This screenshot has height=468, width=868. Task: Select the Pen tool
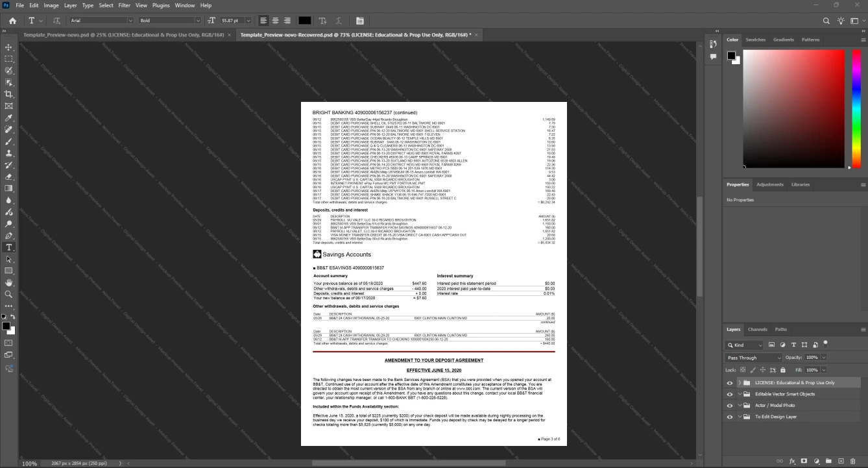[x=9, y=236]
